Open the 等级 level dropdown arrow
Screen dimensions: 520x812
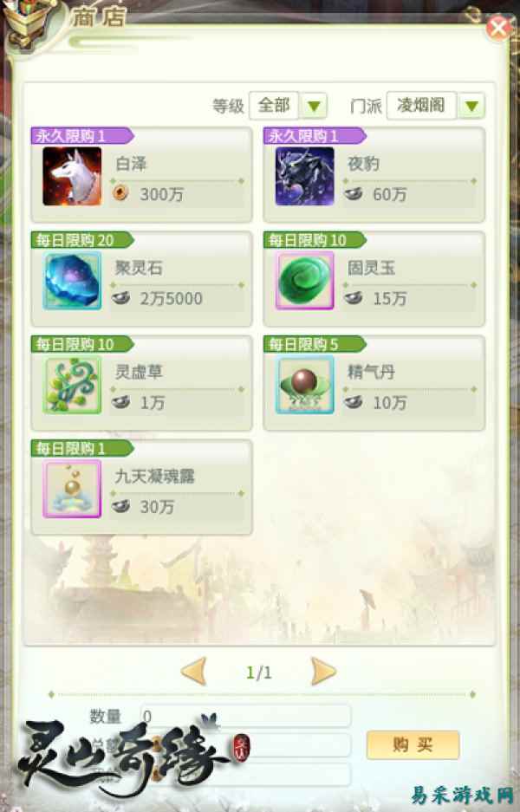coord(314,107)
